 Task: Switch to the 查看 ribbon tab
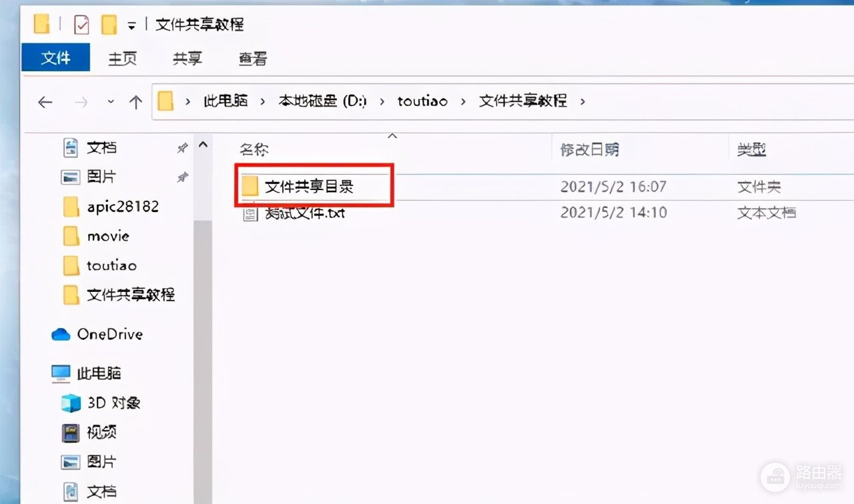(x=253, y=59)
